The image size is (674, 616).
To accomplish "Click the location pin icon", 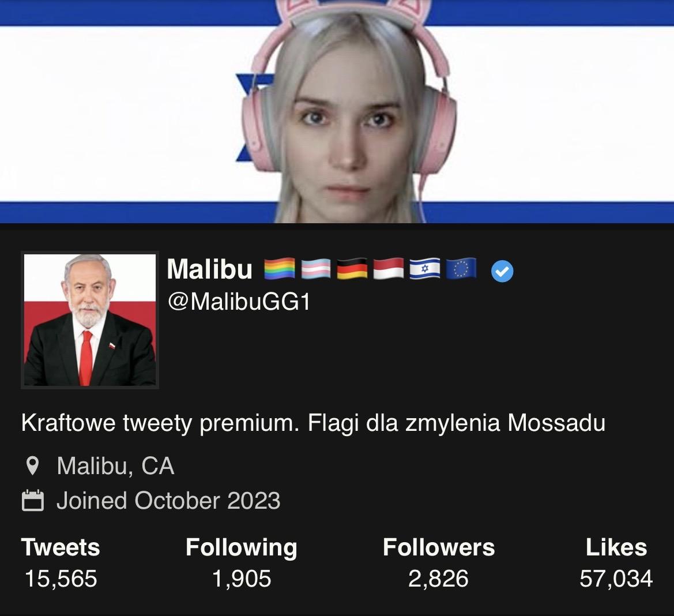I will coord(33,465).
